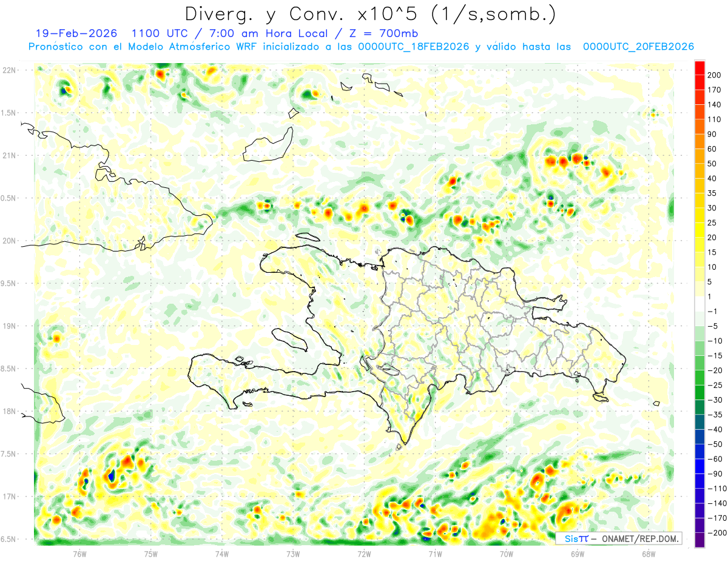Pick the red swatch above the 200 label
The image size is (728, 562).
pos(699,68)
